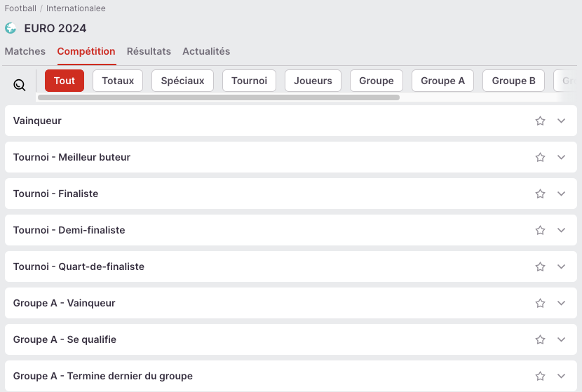
Task: Select the Compétition tab
Action: tap(86, 51)
